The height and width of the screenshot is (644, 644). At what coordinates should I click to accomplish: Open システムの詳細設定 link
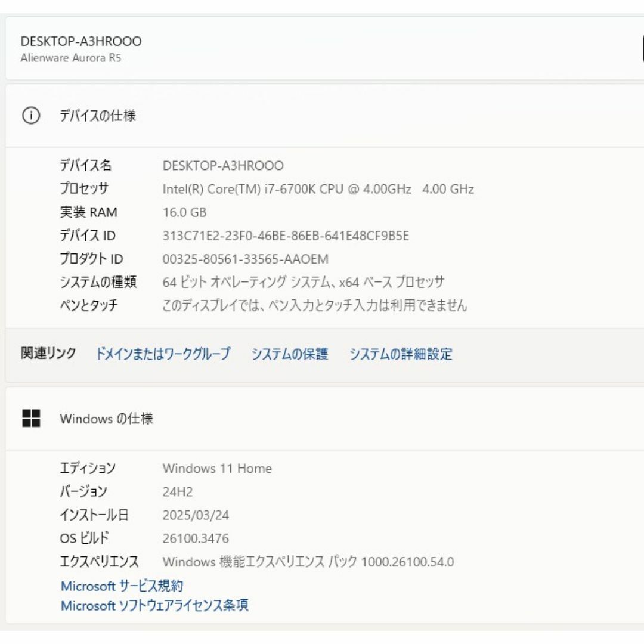tap(401, 353)
